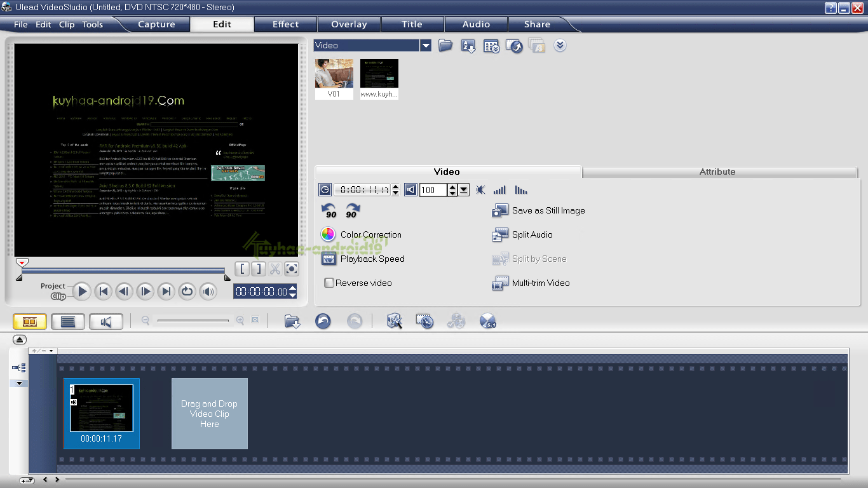This screenshot has width=868, height=488.
Task: Switch to the Attribute tab
Action: click(719, 172)
